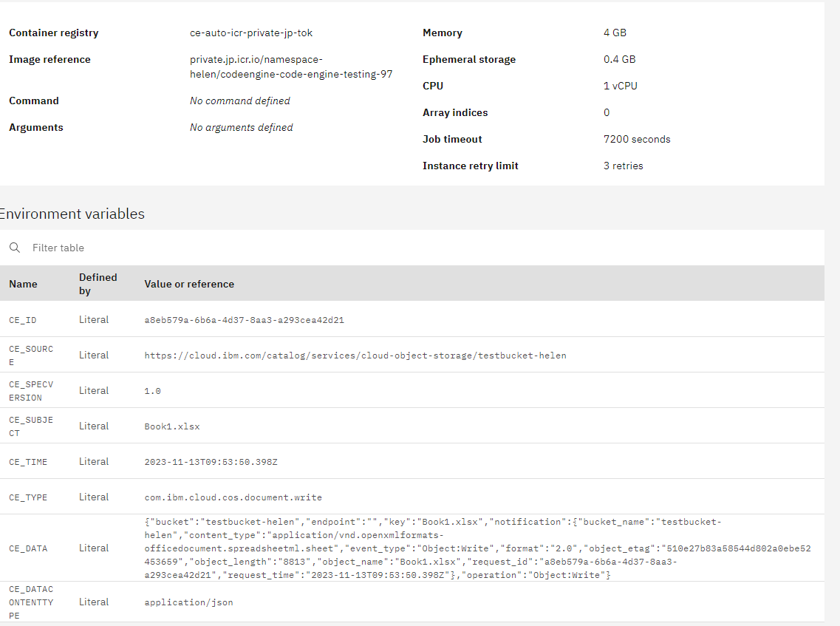Click the Arguments label
Image resolution: width=840 pixels, height=626 pixels.
[36, 128]
